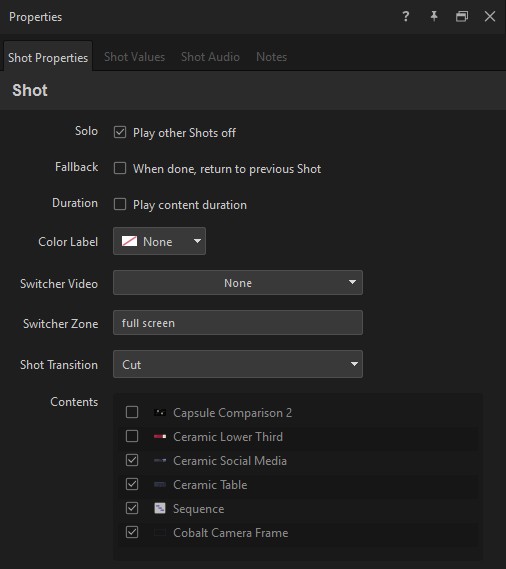Select the Ceramic Lower Third label
Viewport: 506px width, 569px height.
tap(228, 437)
